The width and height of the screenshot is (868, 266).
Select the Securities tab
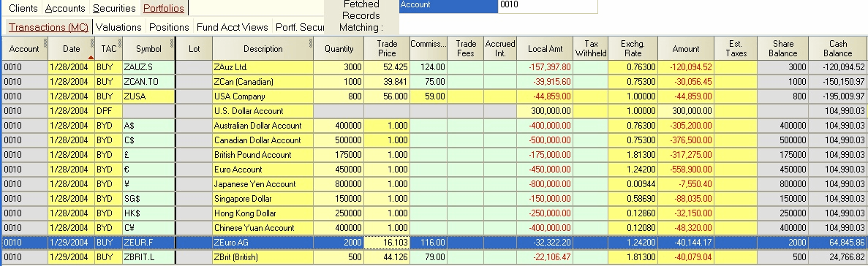(x=114, y=8)
